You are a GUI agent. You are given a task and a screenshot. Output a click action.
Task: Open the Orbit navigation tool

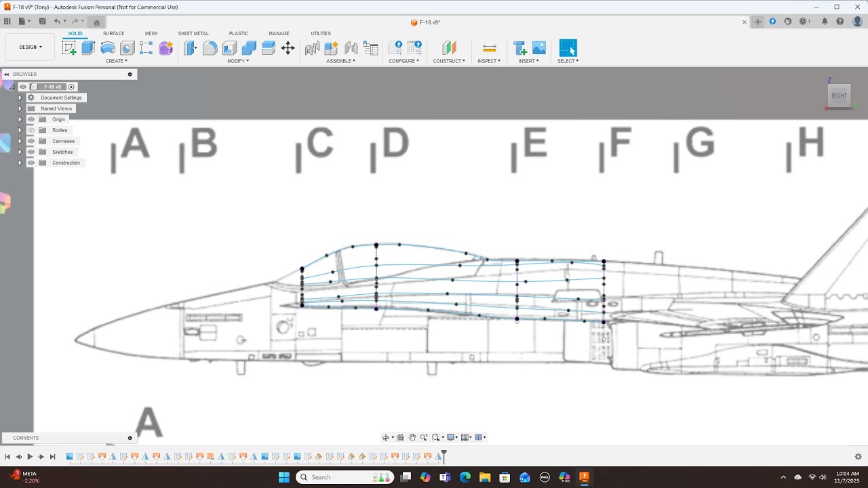pyautogui.click(x=385, y=438)
